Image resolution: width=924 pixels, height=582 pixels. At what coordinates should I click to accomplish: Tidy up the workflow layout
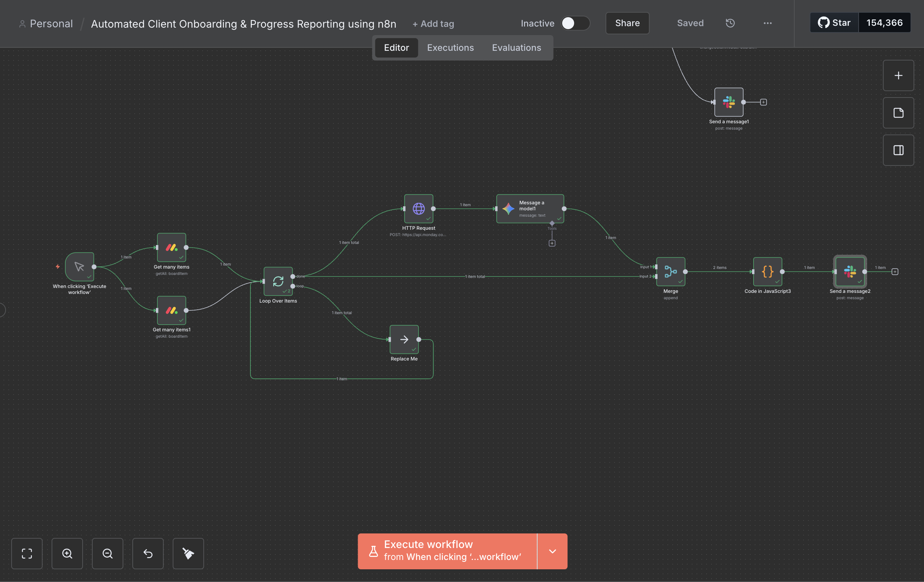(188, 554)
